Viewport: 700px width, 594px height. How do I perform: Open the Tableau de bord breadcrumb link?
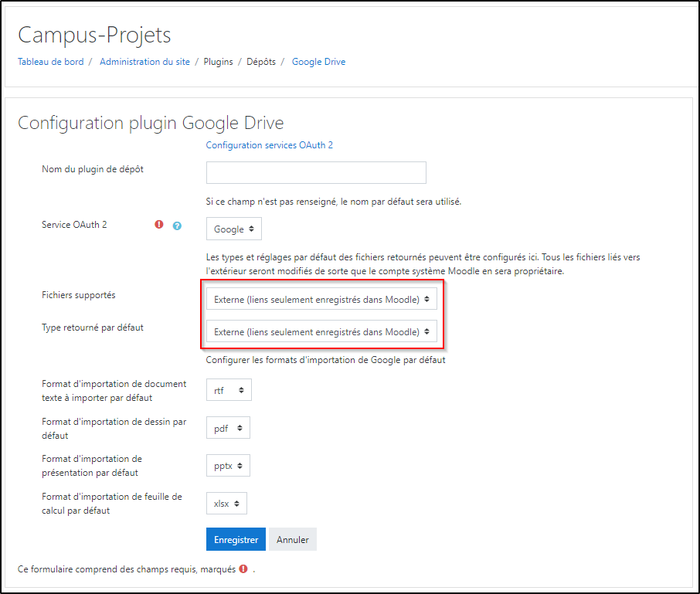[x=50, y=62]
